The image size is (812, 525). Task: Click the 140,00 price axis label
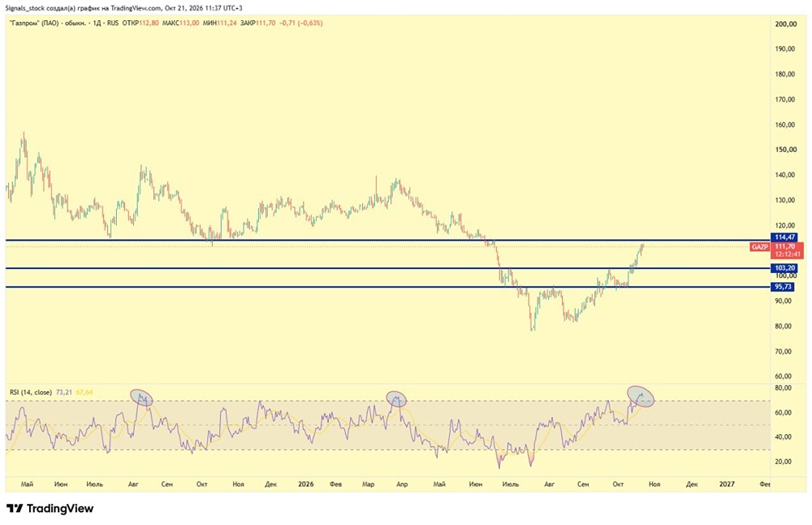(x=785, y=176)
